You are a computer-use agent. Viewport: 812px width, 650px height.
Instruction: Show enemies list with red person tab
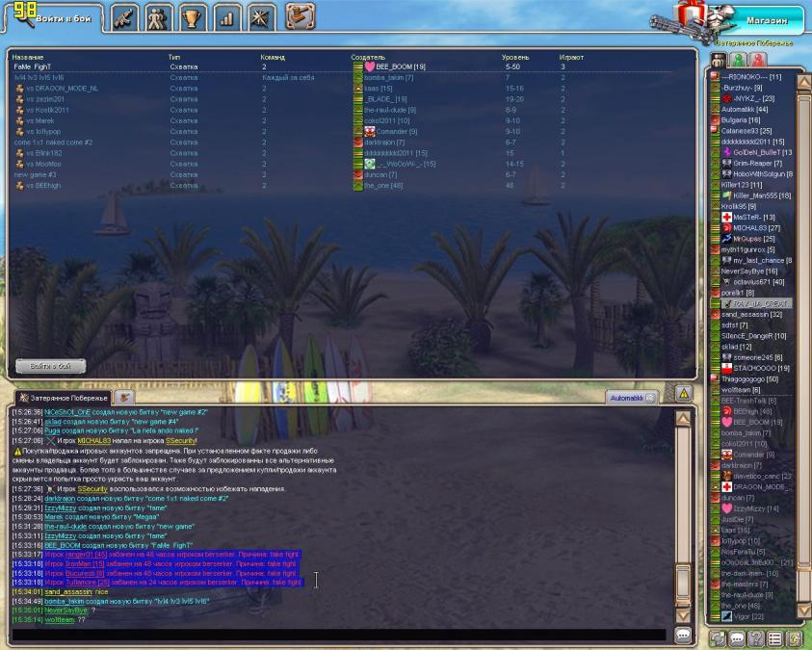pos(757,62)
